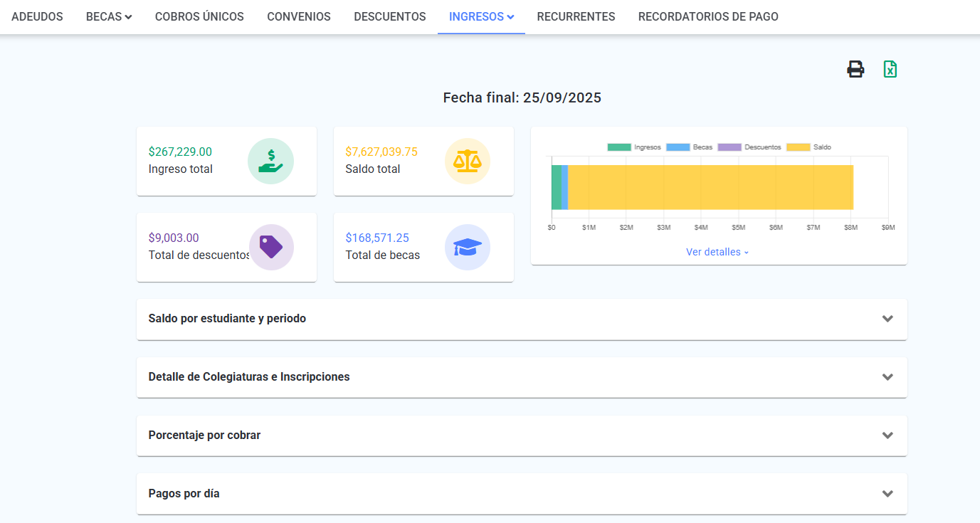Click the graduation cap becas icon
Screen dimensions: 980x523
click(x=467, y=247)
